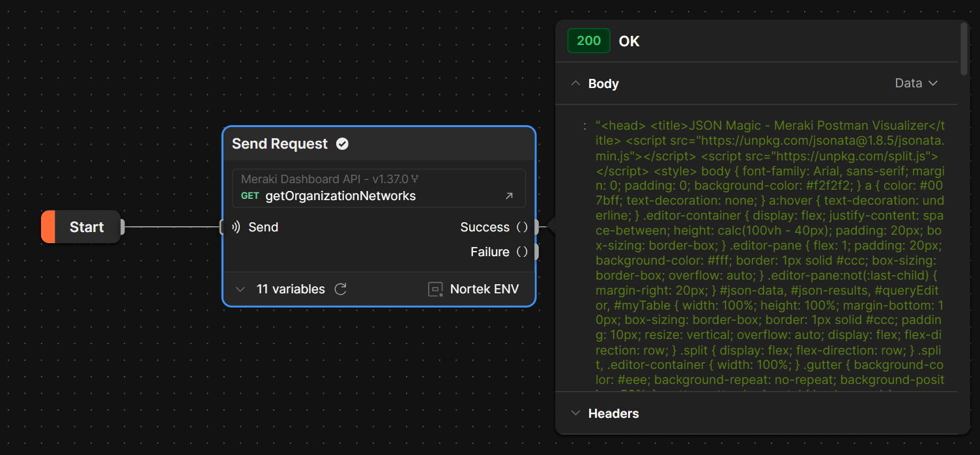Open the Data view dropdown

point(915,83)
